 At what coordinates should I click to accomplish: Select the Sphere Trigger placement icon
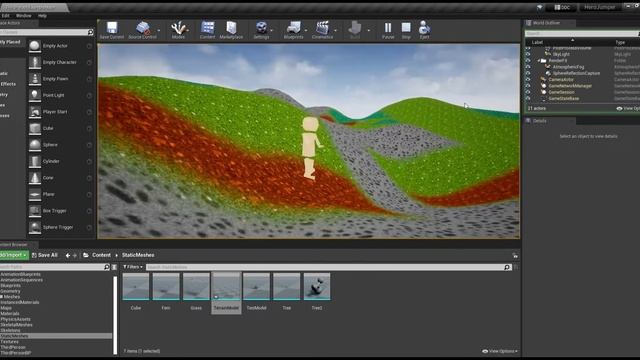click(x=35, y=227)
